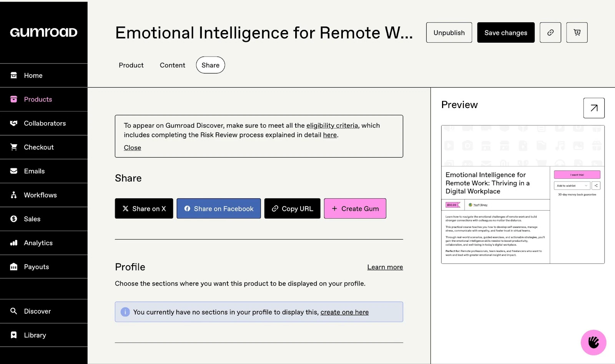The height and width of the screenshot is (364, 615).
Task: Click the Gumroad logo
Action: pos(43,32)
